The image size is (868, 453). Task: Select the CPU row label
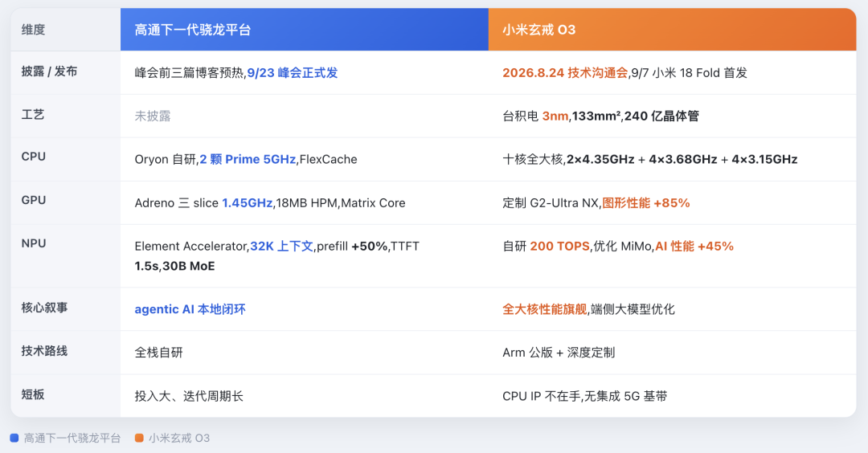click(x=33, y=157)
